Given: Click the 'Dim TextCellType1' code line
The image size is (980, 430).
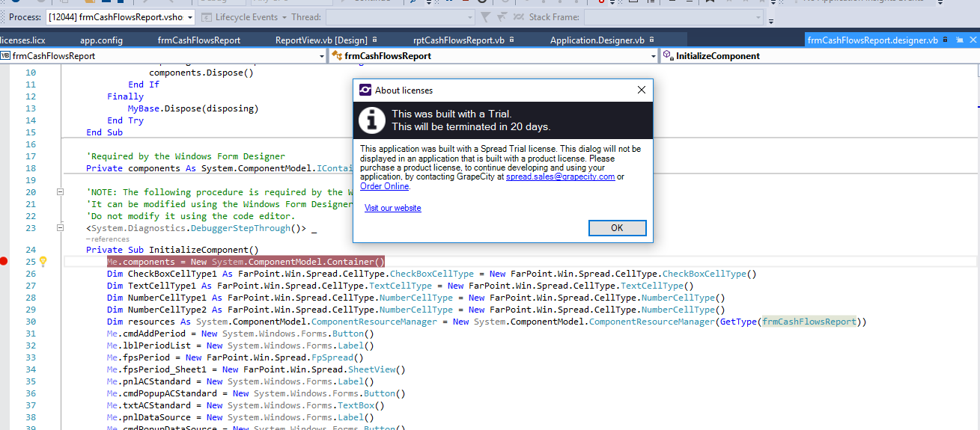Looking at the screenshot, I should [401, 286].
